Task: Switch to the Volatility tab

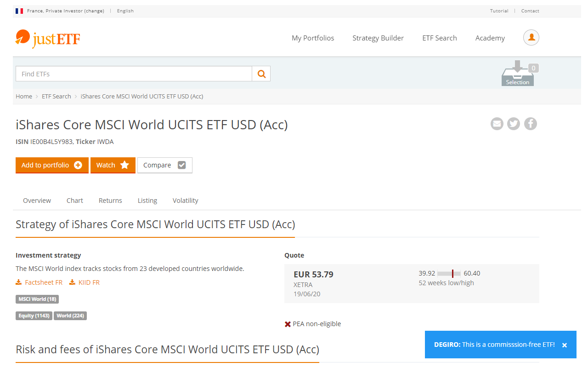Action: point(186,201)
